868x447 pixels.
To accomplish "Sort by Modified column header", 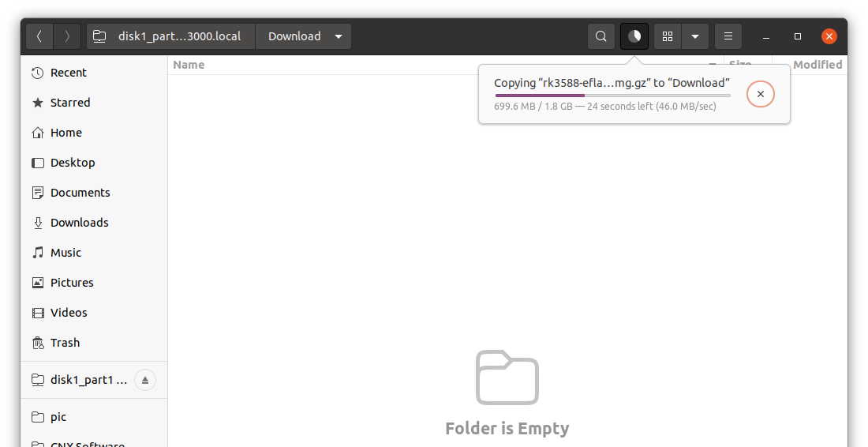I will tap(817, 65).
